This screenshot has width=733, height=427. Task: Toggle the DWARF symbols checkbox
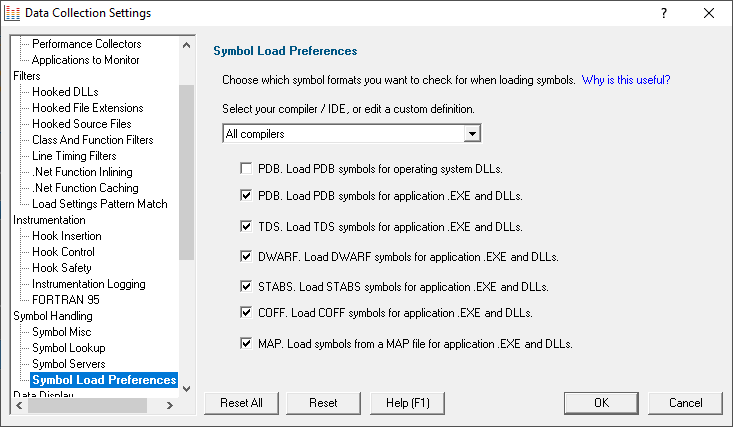pos(246,256)
